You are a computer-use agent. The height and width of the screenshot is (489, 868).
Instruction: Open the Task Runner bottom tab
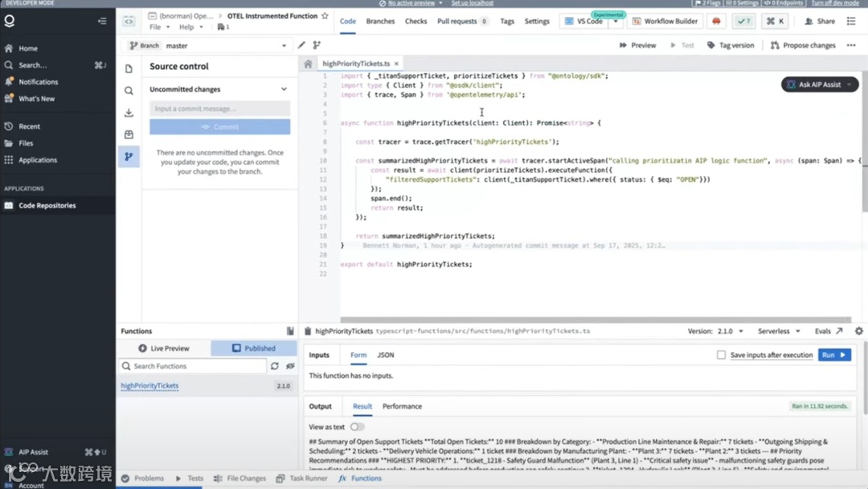[x=301, y=479]
